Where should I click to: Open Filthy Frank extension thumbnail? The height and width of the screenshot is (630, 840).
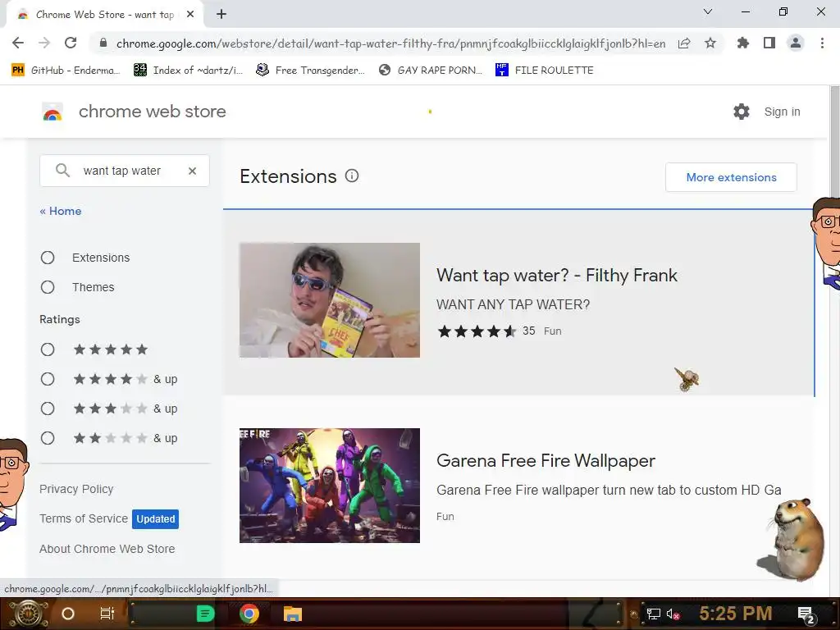[330, 300]
